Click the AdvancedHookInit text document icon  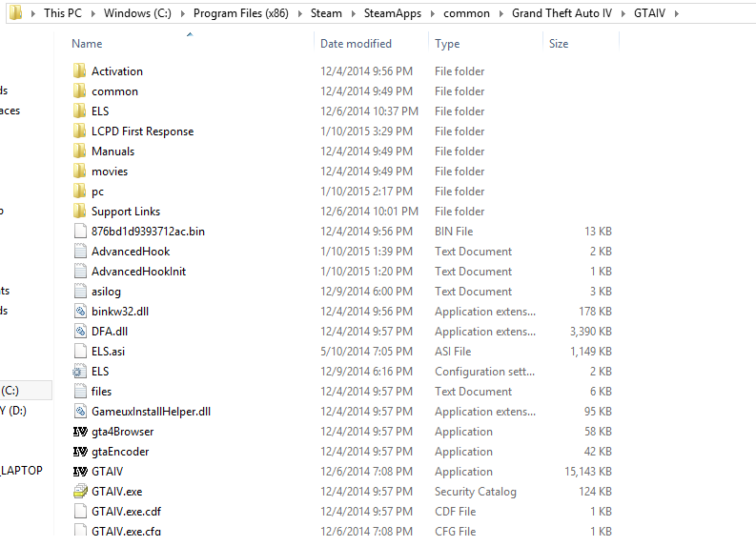[x=80, y=272]
